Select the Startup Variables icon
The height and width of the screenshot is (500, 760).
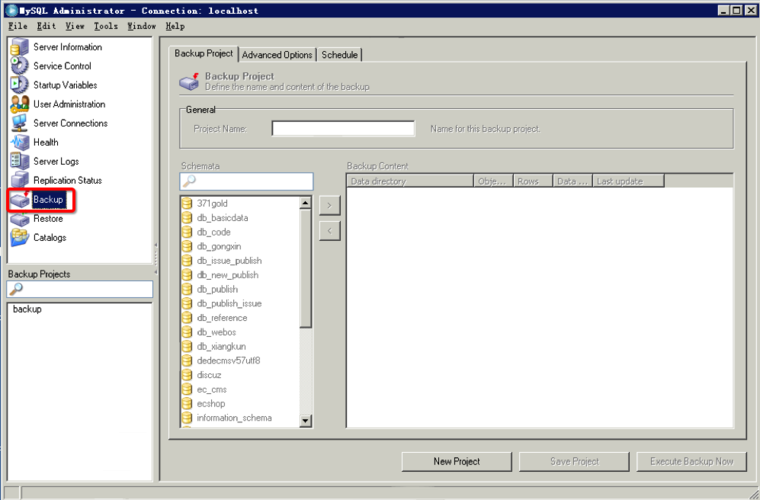click(x=20, y=85)
